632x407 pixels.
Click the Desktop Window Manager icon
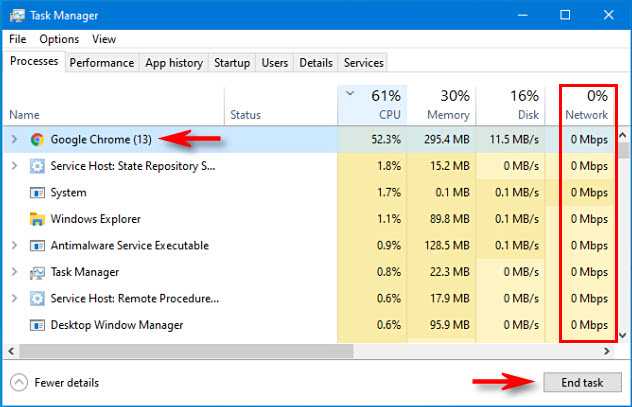[37, 325]
